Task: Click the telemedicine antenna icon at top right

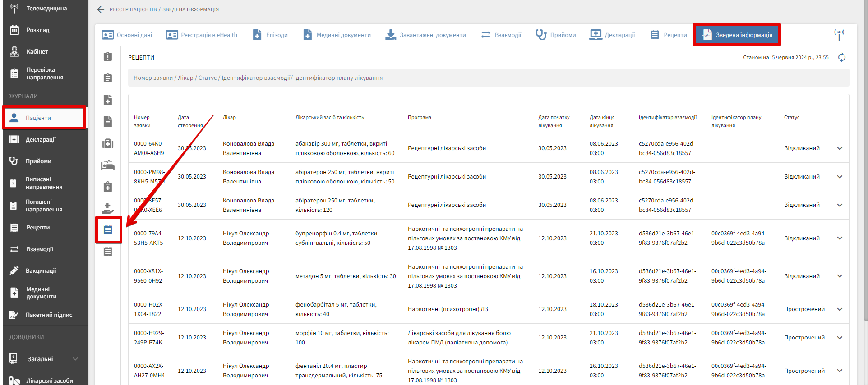Action: point(839,34)
